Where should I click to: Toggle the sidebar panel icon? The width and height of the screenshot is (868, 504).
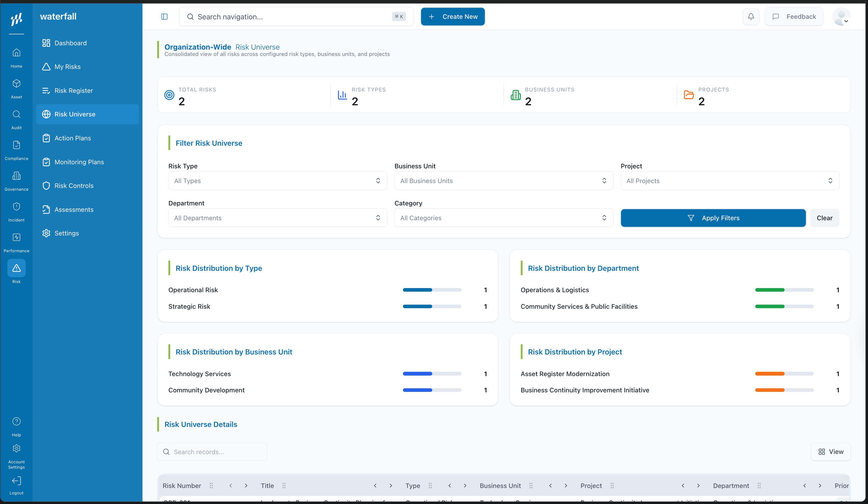pyautogui.click(x=164, y=17)
